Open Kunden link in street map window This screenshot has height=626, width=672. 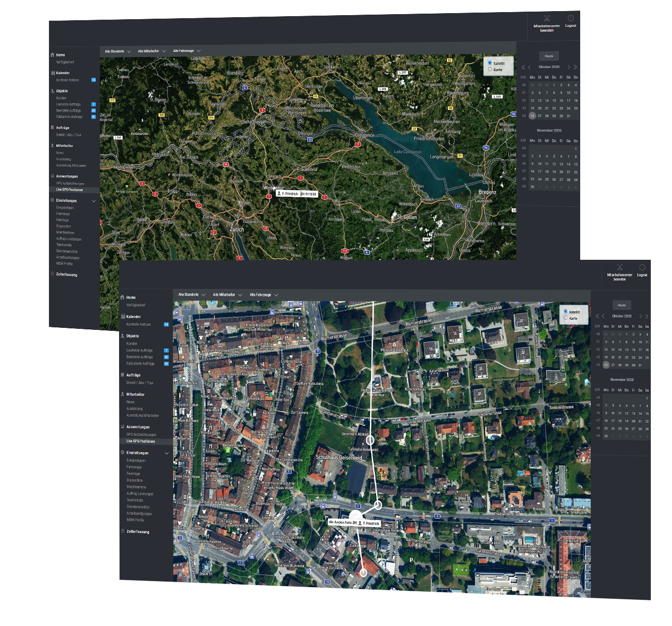click(x=132, y=344)
